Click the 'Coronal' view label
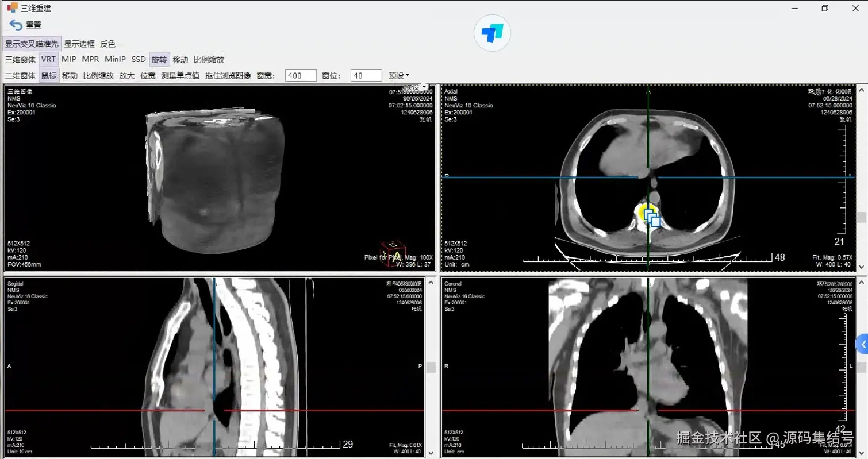868x459 pixels. (453, 284)
